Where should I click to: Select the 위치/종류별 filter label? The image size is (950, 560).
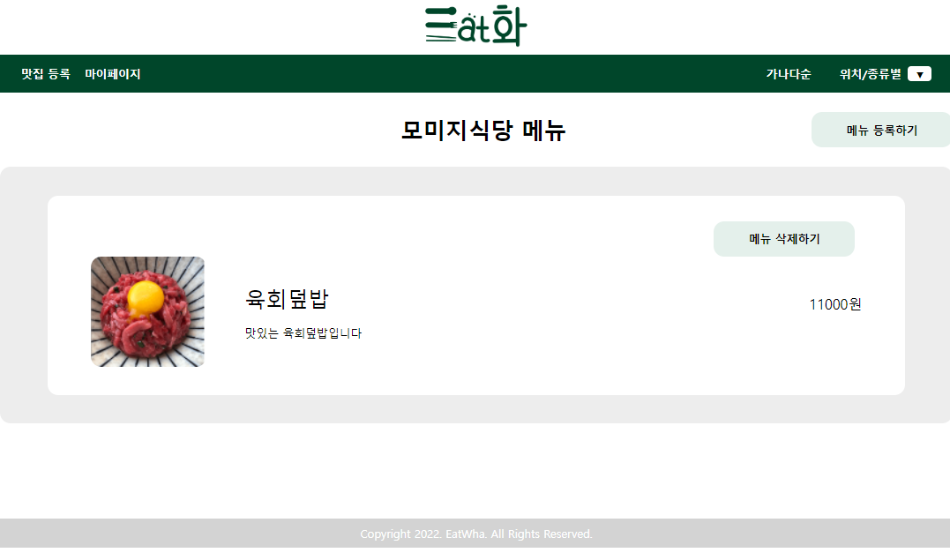870,74
